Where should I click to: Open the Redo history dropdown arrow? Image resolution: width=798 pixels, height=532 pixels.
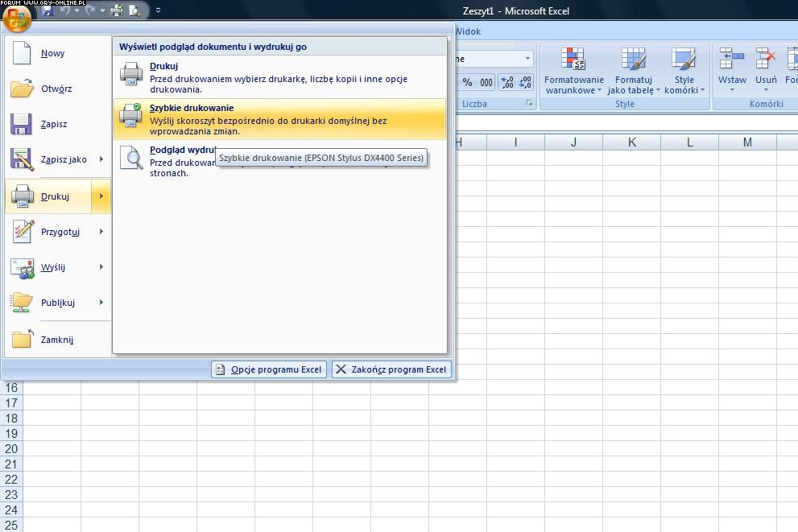pos(102,10)
